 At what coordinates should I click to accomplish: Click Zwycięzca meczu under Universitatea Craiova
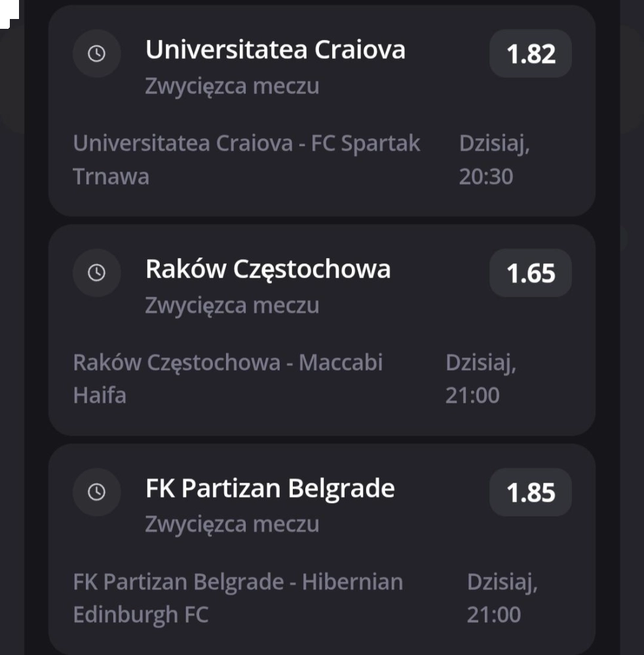point(232,86)
